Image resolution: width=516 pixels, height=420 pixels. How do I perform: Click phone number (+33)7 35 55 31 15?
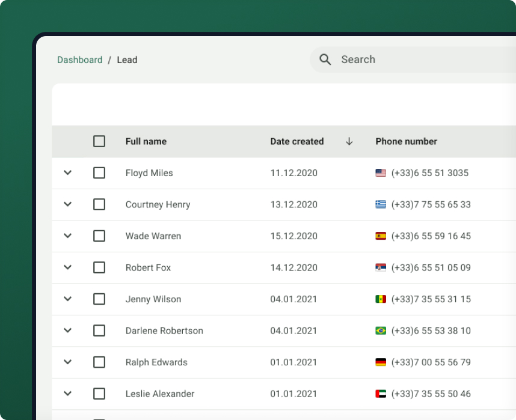point(431,299)
